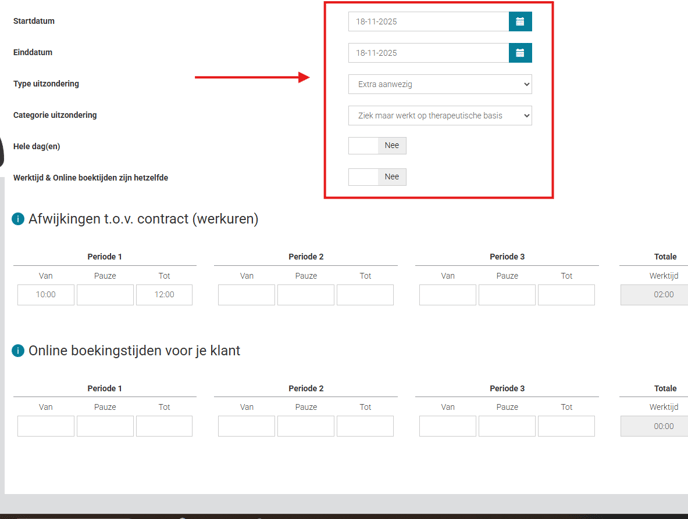The height and width of the screenshot is (519, 688).
Task: Expand the Categorie uitzondering dropdown
Action: click(x=440, y=116)
